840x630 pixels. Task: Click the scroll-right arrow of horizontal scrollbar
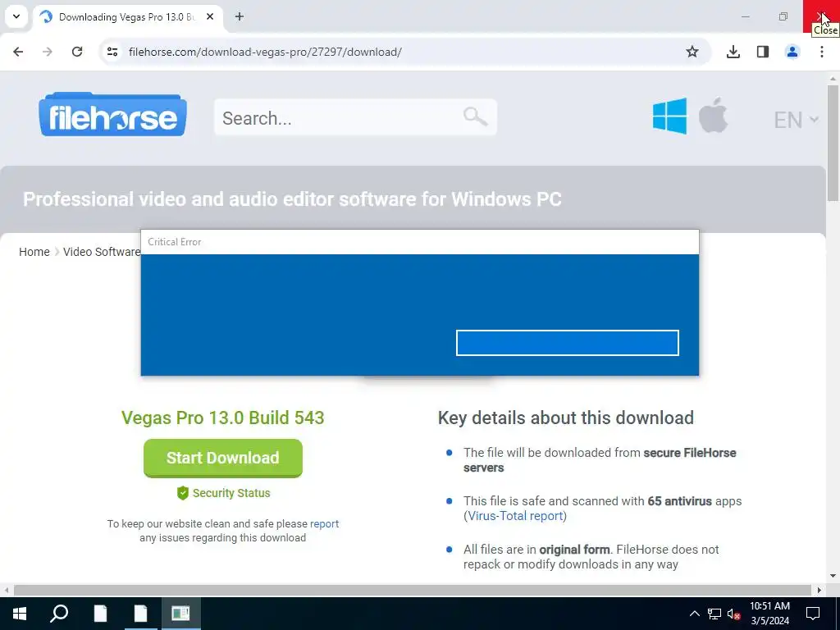pos(819,591)
